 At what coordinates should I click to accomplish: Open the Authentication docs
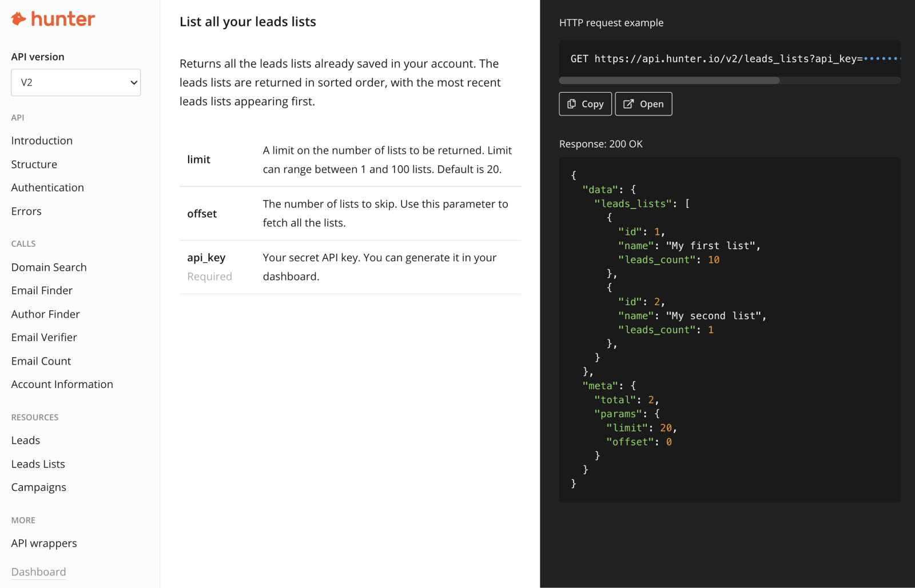coord(47,187)
